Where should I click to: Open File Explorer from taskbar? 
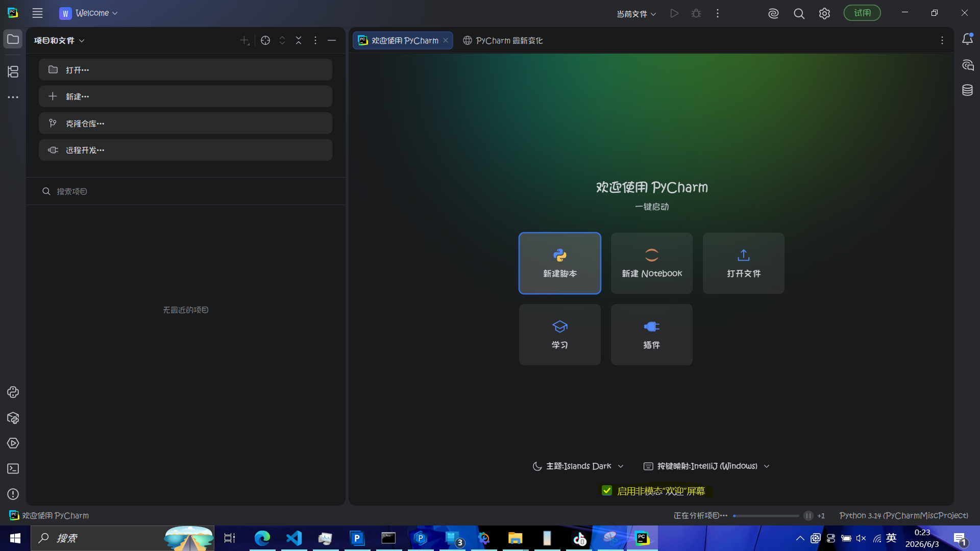(516, 538)
